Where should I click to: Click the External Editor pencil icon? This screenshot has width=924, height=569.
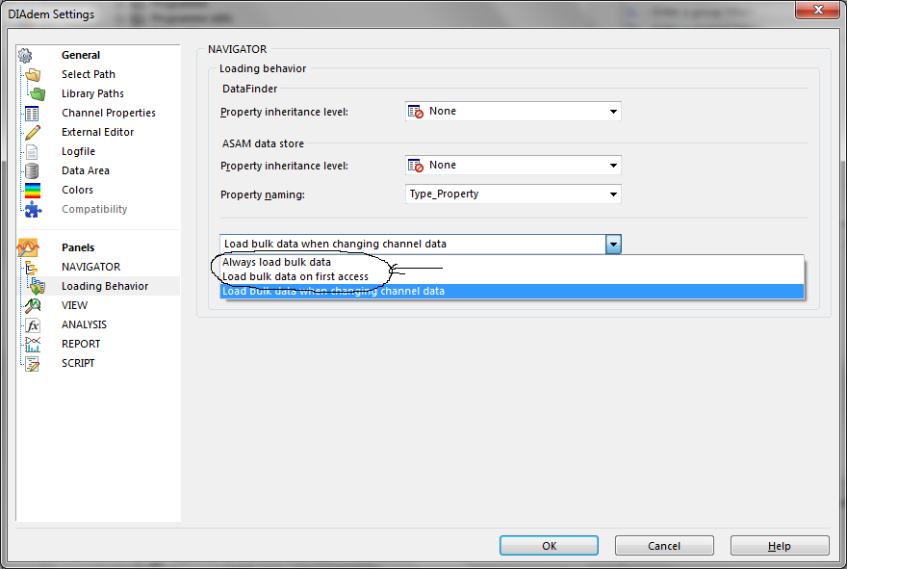tap(33, 133)
